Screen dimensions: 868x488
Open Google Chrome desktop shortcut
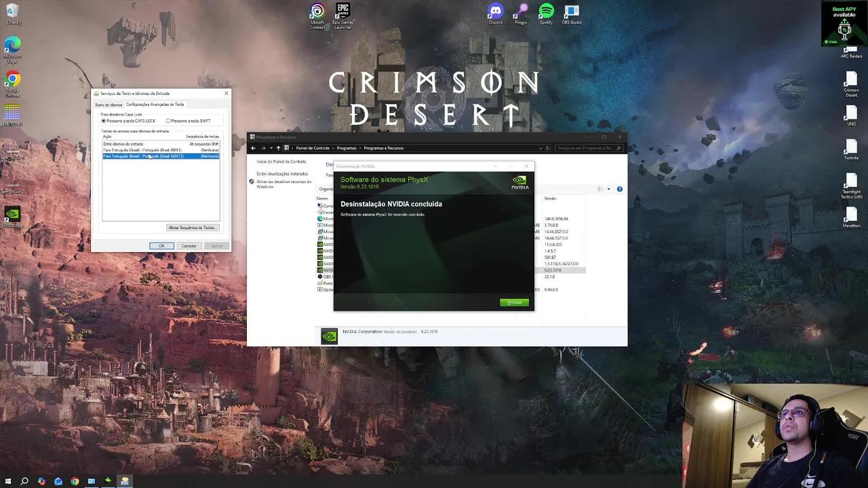coord(13,84)
